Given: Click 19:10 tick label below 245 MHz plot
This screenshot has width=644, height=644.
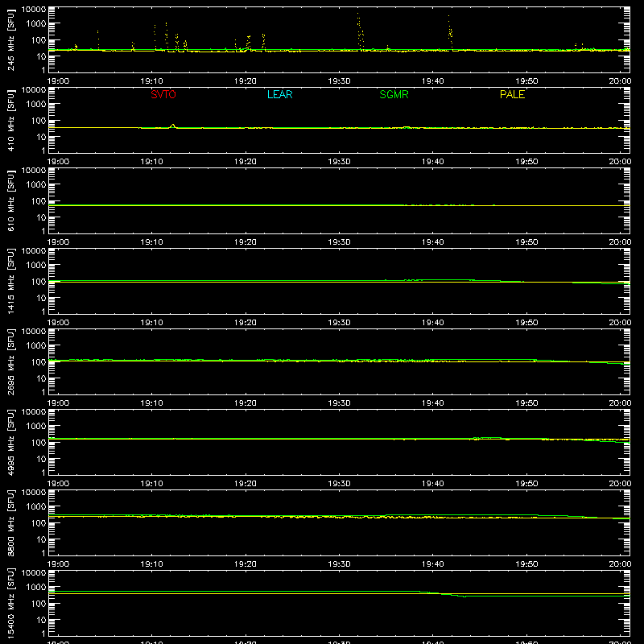Looking at the screenshot, I should click(152, 81).
